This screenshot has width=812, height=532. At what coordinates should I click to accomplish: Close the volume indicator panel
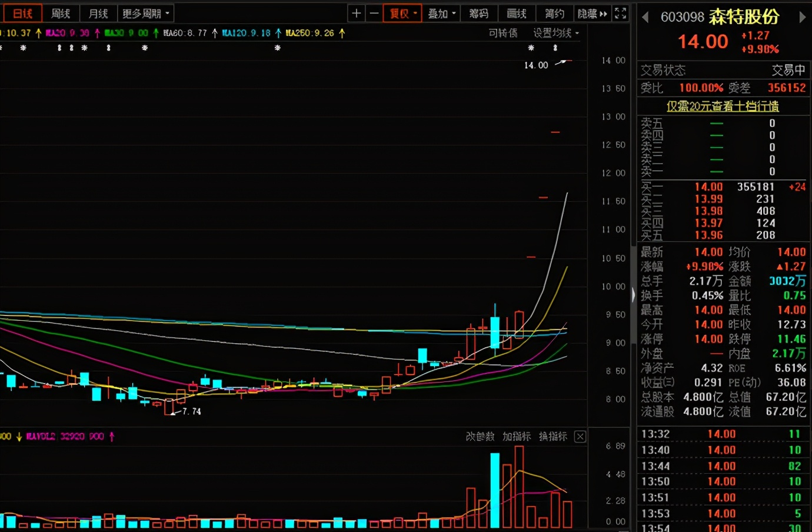tap(580, 436)
